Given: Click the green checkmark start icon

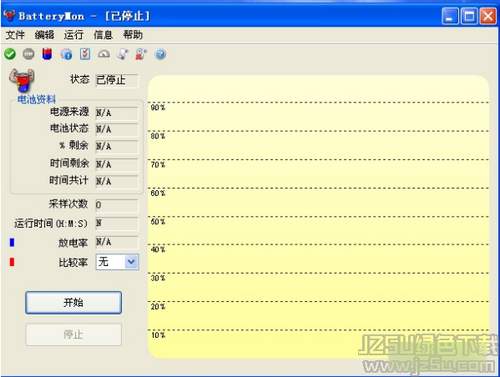Looking at the screenshot, I should [x=10, y=54].
